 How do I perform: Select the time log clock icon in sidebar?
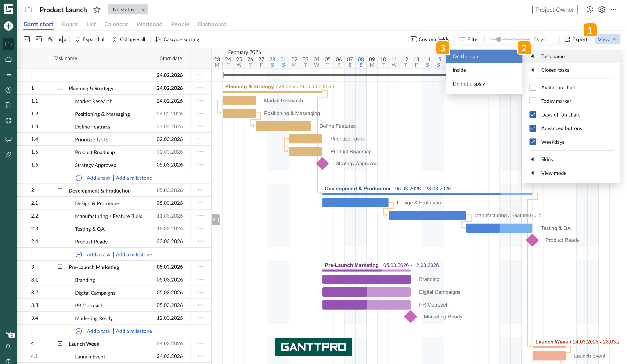(8, 90)
